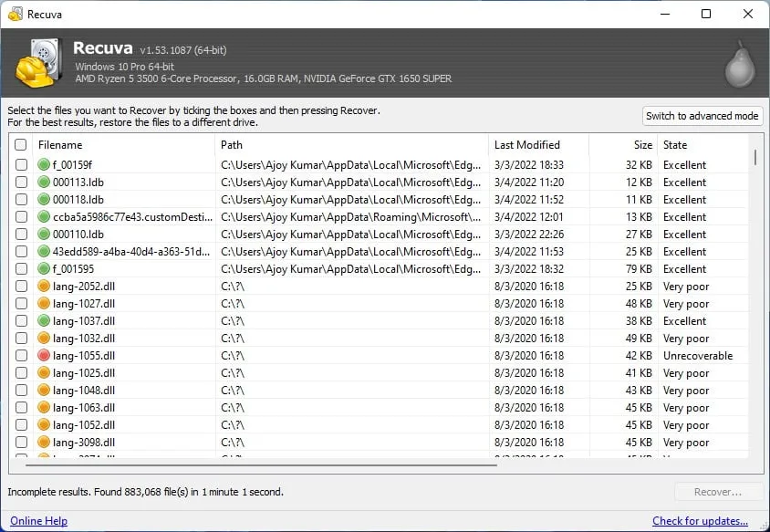Screen dimensions: 770x532
Task: Sort the list by Filename column
Action: pyautogui.click(x=60, y=145)
